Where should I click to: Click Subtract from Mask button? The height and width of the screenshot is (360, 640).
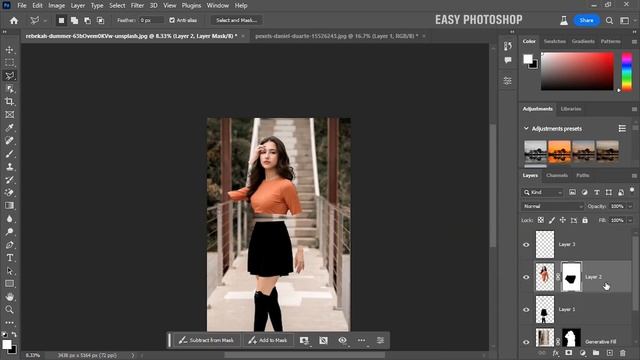pos(207,340)
